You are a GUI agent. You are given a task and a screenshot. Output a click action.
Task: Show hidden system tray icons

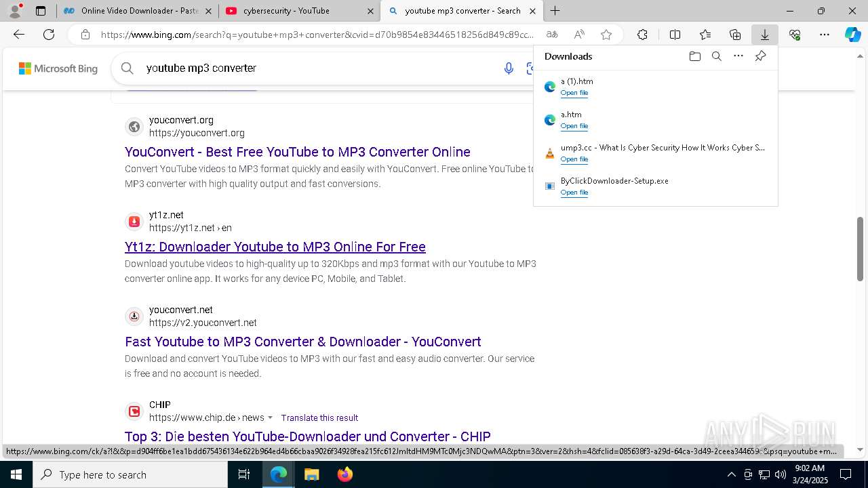click(x=731, y=474)
